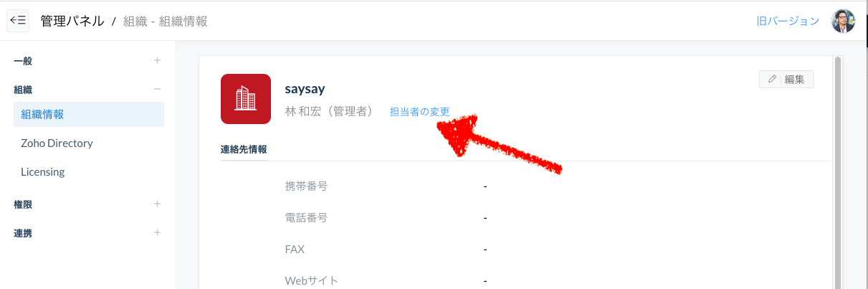Click the vertical scrollbar of the panel
The height and width of the screenshot is (289, 868).
837,172
